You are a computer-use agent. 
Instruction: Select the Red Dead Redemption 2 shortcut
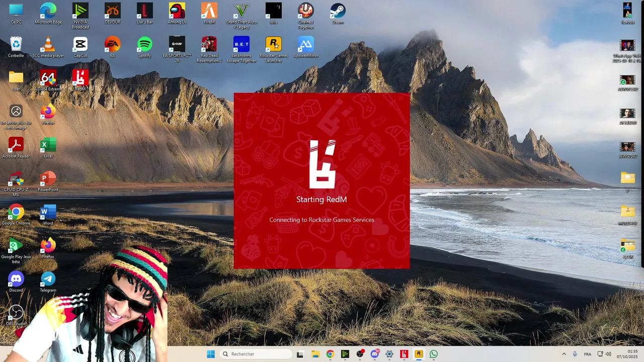tap(209, 49)
